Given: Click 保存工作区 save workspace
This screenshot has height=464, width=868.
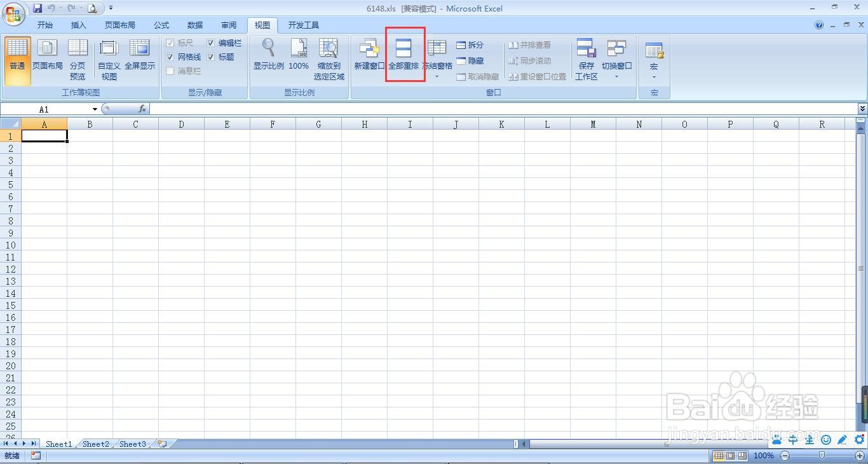Looking at the screenshot, I should point(587,60).
